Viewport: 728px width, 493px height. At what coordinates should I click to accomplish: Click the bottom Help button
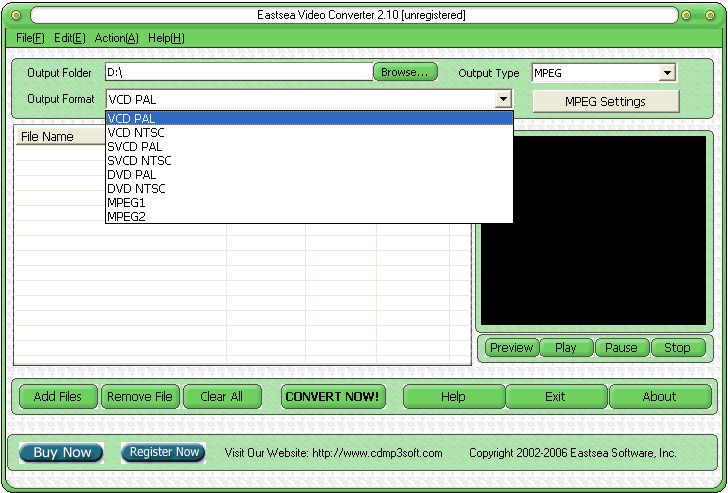[x=454, y=396]
